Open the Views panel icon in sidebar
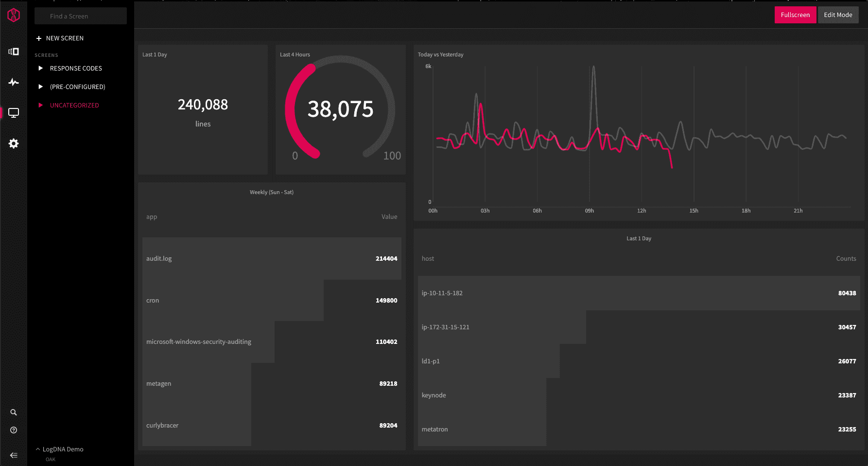The image size is (868, 466). [14, 52]
